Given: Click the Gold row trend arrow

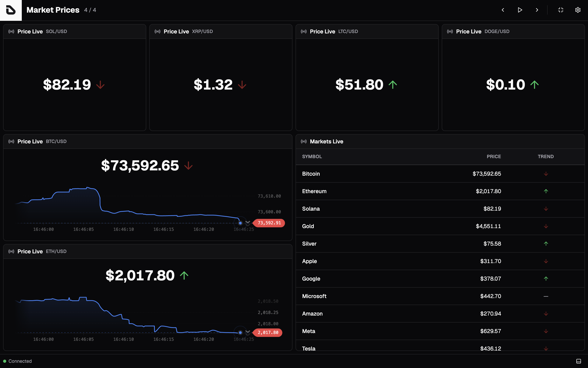Looking at the screenshot, I should [546, 226].
